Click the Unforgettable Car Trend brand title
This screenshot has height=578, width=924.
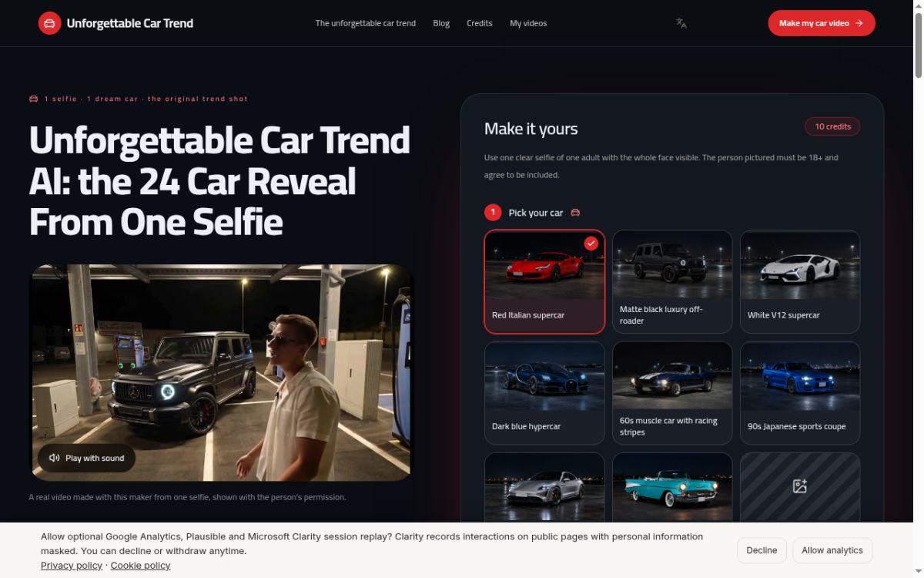130,23
